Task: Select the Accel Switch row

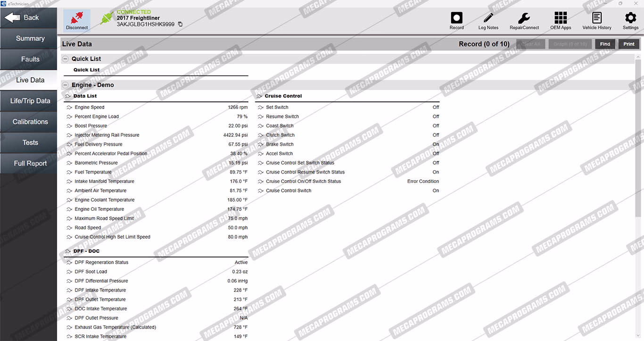Action: 347,154
